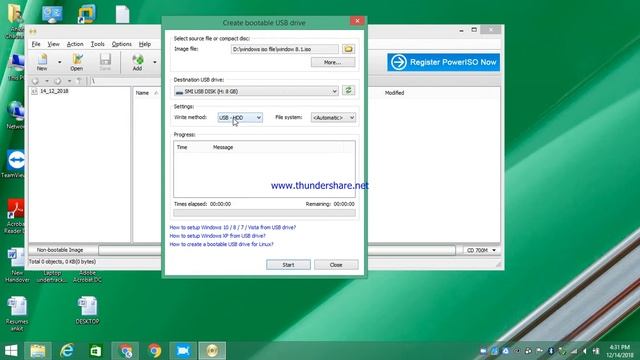Viewport: 640px width, 360px height.
Task: Click the More... button
Action: click(333, 62)
